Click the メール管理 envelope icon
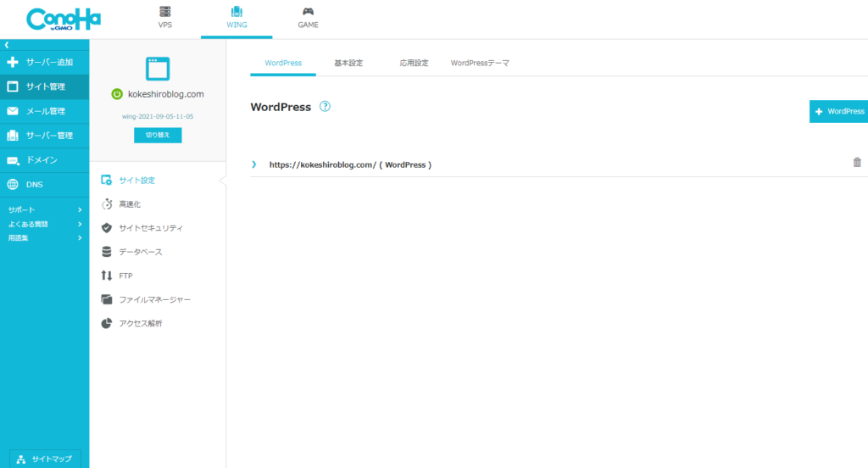 pos(13,111)
